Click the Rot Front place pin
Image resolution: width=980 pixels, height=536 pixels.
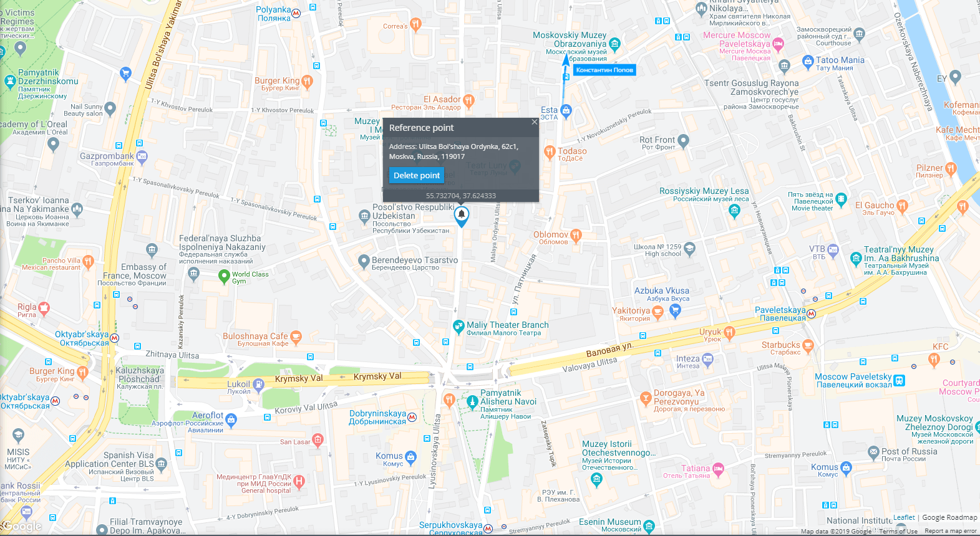coord(683,141)
